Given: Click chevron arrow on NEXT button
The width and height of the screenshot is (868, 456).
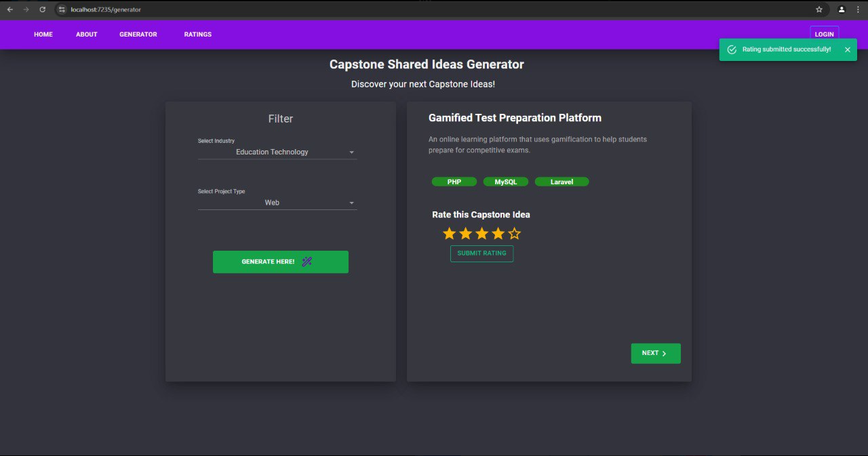Looking at the screenshot, I should (664, 354).
